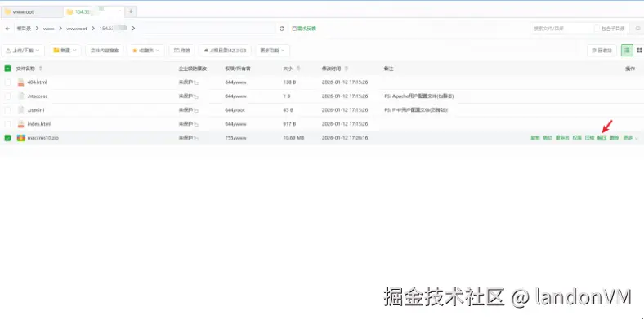Viewport: 644px width, 320px height.
Task: Select the 404.html file name
Action: (x=37, y=82)
